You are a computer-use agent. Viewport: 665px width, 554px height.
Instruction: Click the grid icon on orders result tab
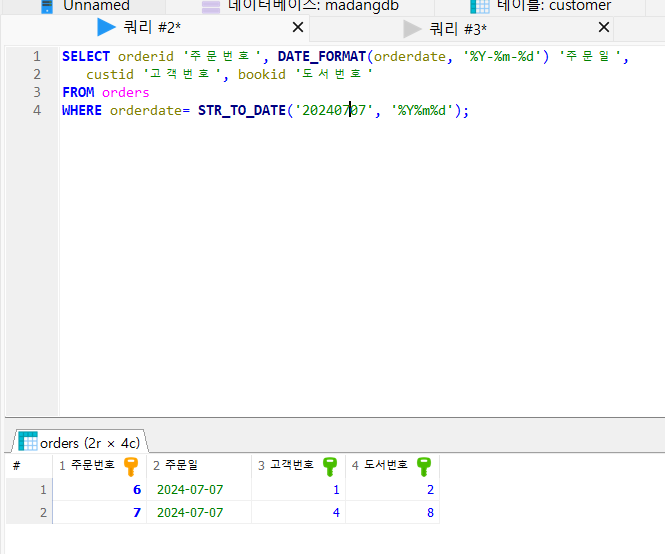tap(28, 441)
